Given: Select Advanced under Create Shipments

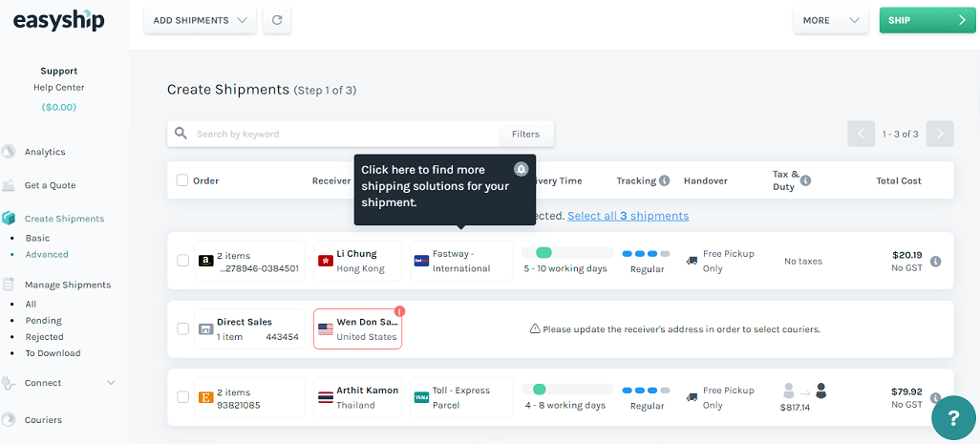Looking at the screenshot, I should (47, 254).
